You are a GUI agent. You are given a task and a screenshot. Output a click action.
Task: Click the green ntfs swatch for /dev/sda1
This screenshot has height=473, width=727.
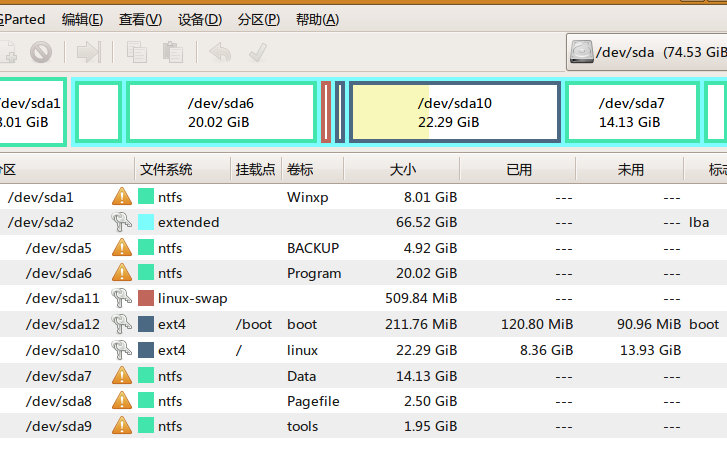click(x=146, y=197)
